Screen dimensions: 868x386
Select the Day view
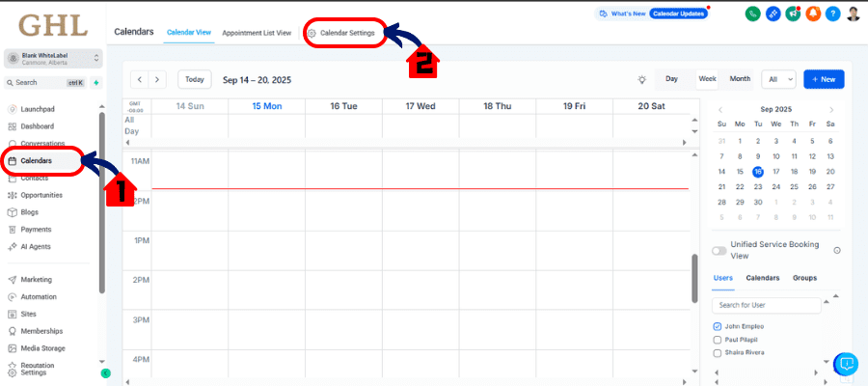(671, 79)
